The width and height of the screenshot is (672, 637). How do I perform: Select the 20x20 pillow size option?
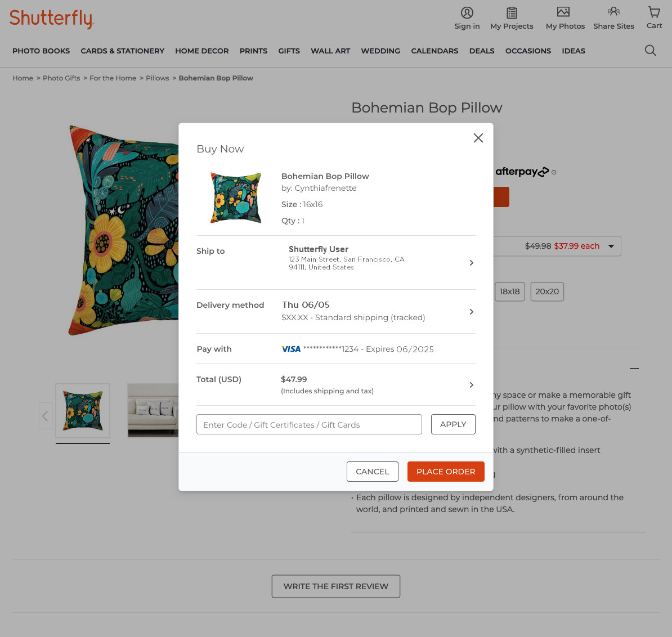click(546, 291)
